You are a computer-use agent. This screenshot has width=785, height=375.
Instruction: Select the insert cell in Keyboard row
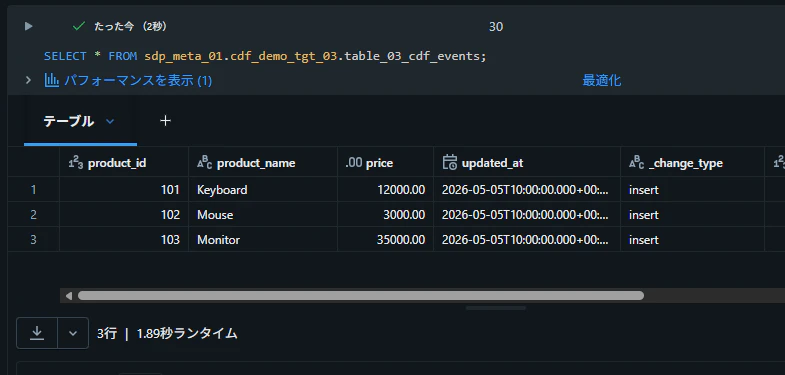point(692,189)
